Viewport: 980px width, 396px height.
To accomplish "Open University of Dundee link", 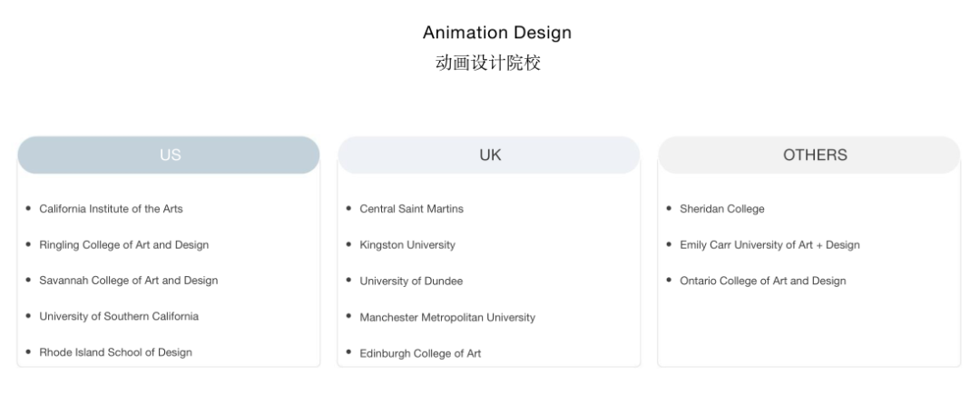I will click(411, 282).
